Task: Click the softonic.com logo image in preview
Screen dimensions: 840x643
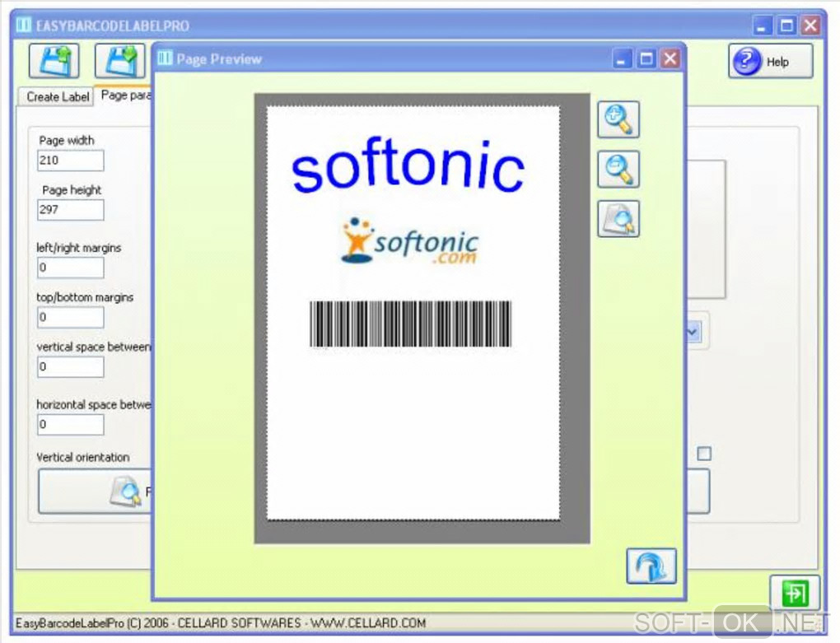Action: click(x=409, y=241)
